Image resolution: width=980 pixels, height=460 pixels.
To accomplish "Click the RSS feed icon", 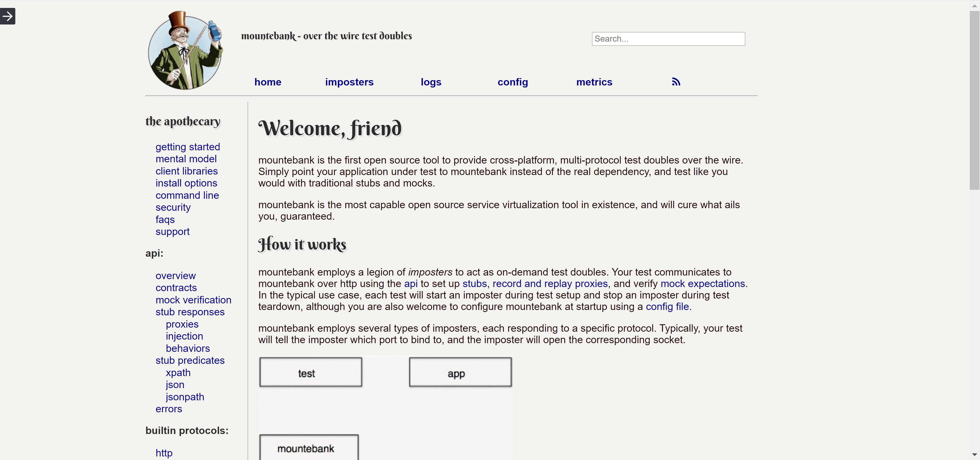I will (x=676, y=82).
